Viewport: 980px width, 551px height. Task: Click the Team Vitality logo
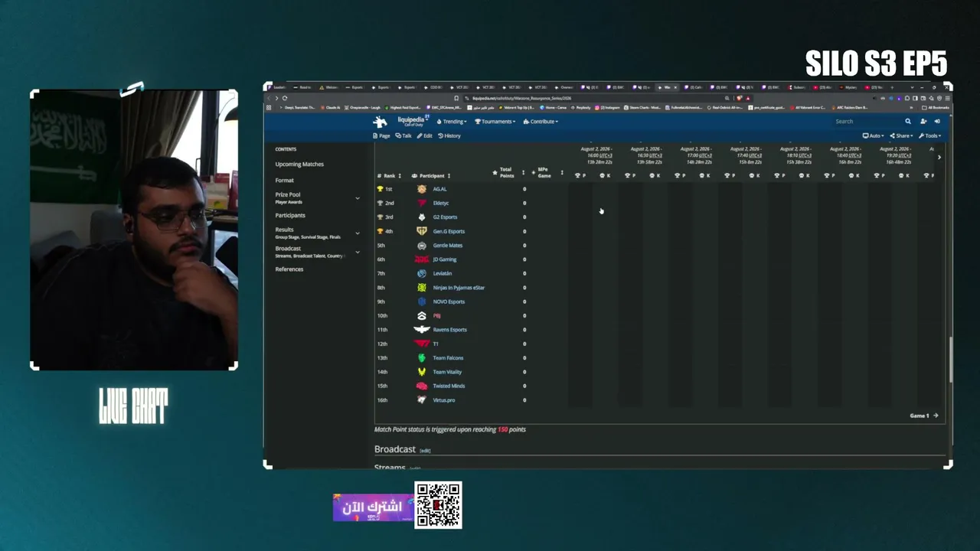coord(421,372)
